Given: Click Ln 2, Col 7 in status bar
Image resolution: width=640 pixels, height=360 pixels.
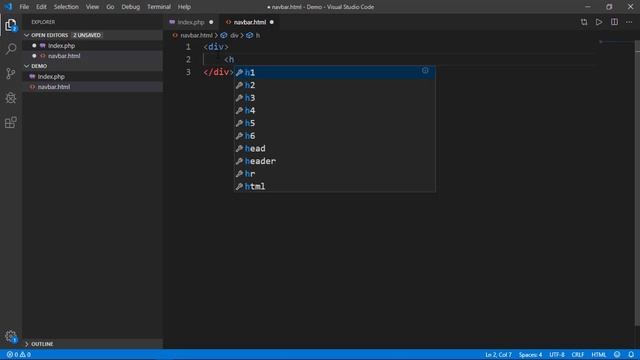Looking at the screenshot, I should tap(498, 355).
